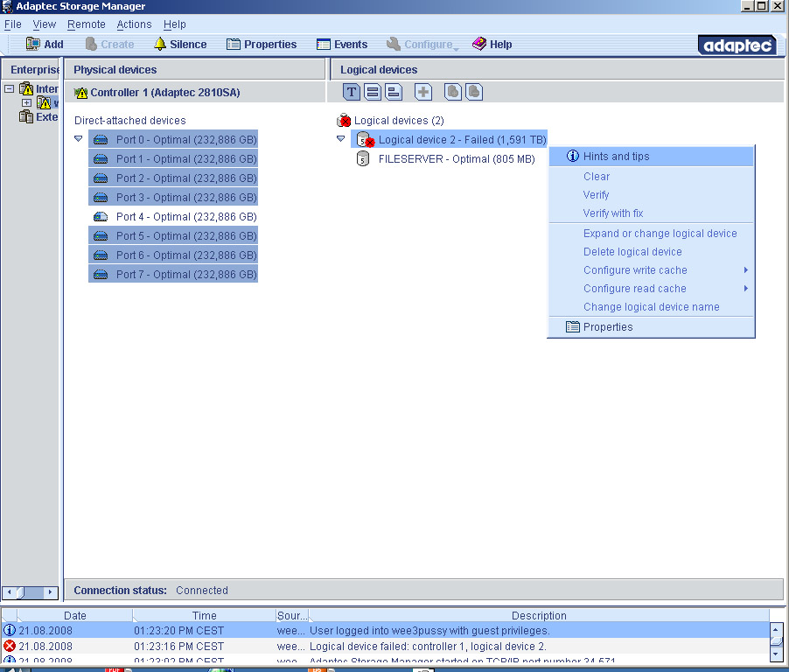Select Logical device 2 - Failed row
The width and height of the screenshot is (789, 672).
(x=449, y=139)
